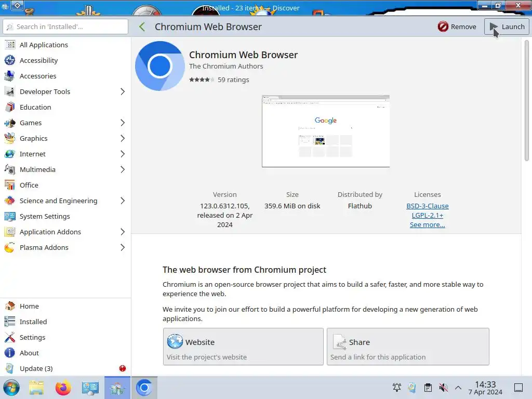Click the large Chromium logo

(160, 66)
